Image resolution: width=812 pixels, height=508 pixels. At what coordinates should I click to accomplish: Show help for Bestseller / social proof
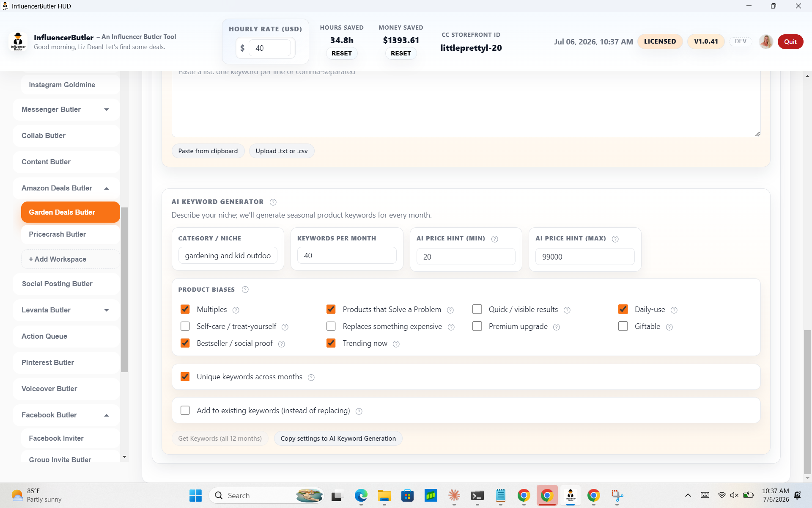pos(282,344)
